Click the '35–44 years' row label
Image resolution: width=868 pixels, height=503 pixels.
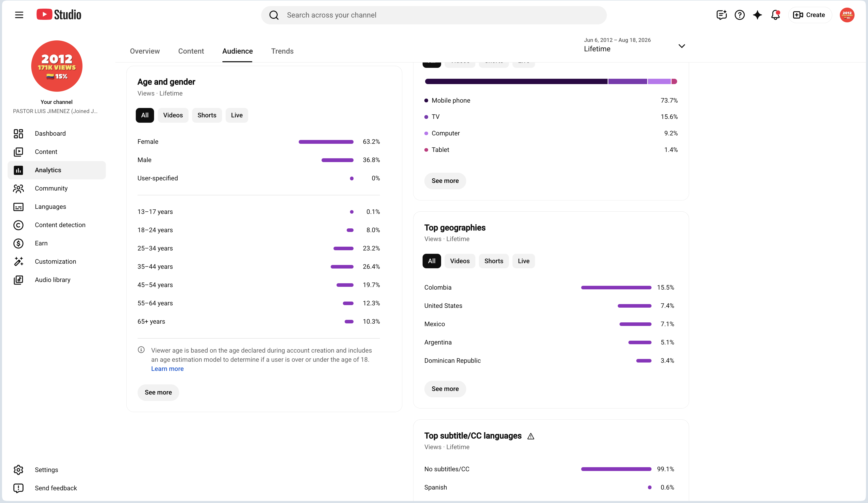click(x=155, y=266)
